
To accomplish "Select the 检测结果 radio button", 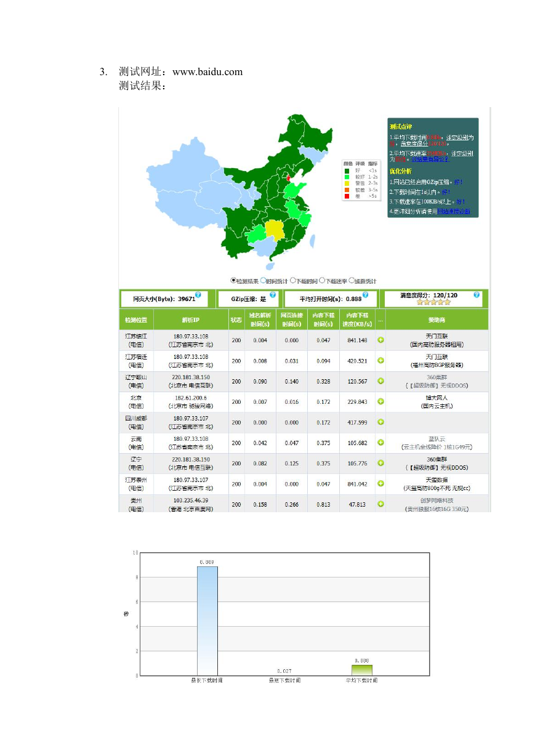I will tap(233, 280).
